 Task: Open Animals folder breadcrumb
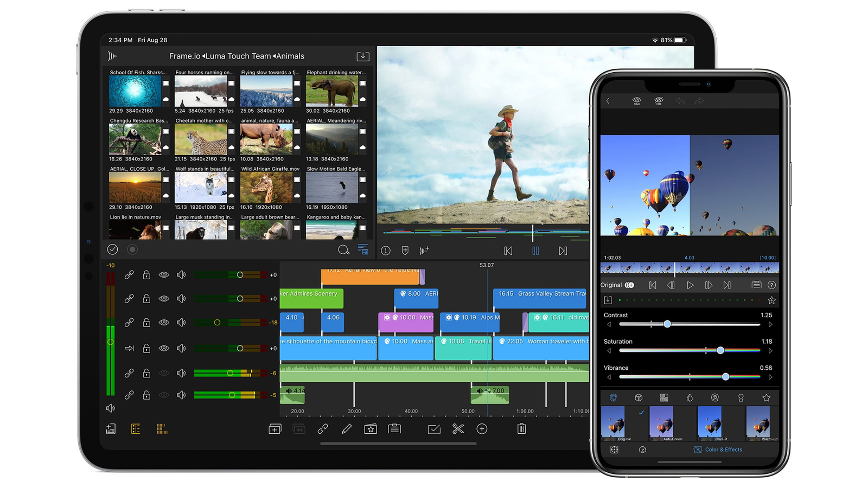[290, 56]
